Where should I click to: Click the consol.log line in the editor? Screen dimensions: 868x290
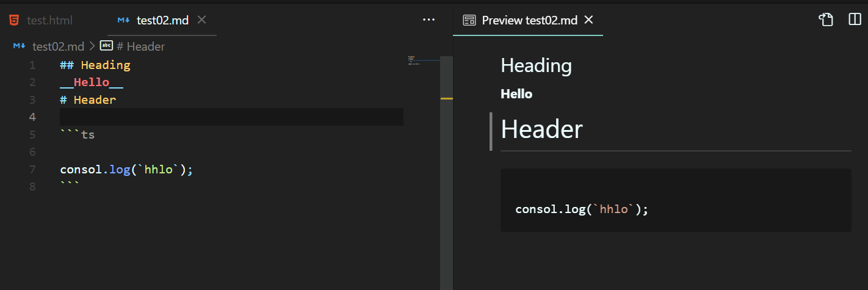pyautogui.click(x=126, y=170)
